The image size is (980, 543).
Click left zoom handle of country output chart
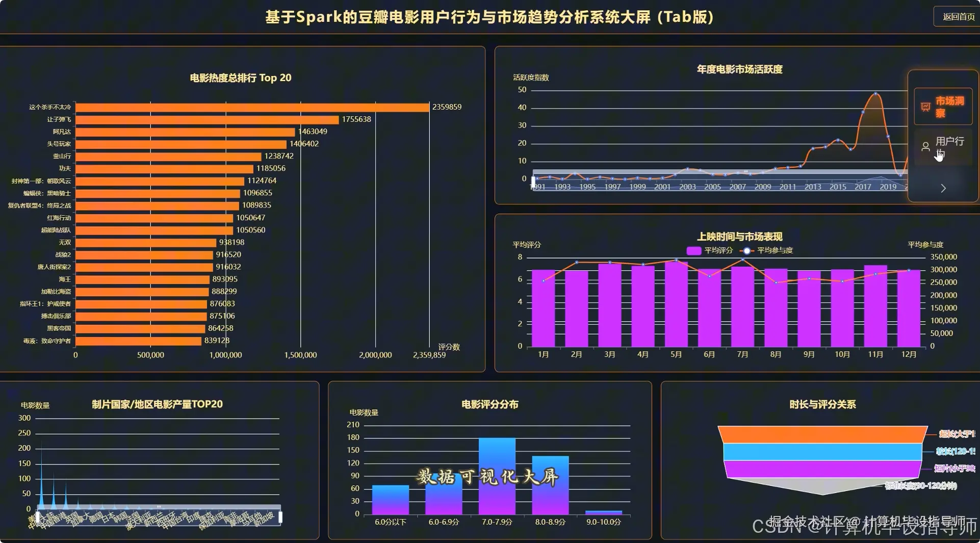(x=37, y=517)
